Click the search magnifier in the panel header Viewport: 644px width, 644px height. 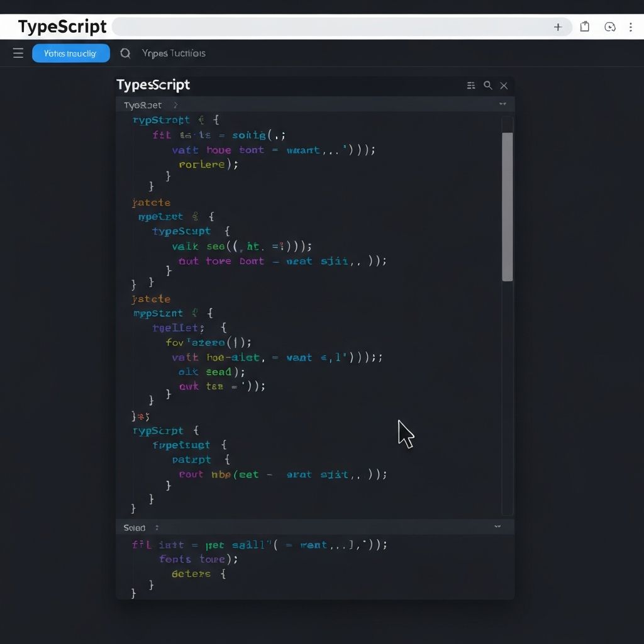point(488,86)
